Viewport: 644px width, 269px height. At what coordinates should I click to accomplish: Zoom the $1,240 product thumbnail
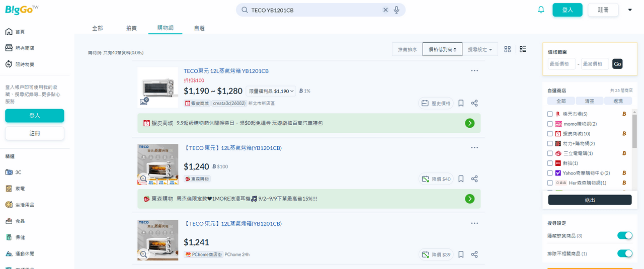click(143, 178)
